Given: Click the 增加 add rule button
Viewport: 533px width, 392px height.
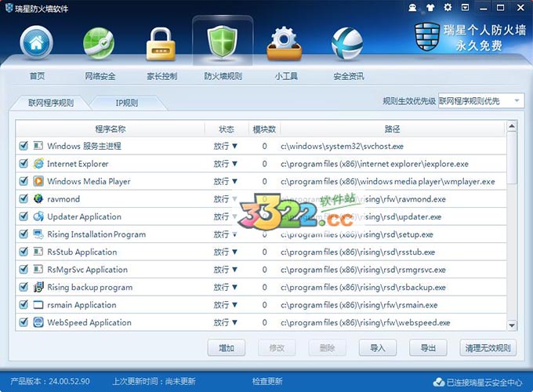Looking at the screenshot, I should tap(227, 348).
